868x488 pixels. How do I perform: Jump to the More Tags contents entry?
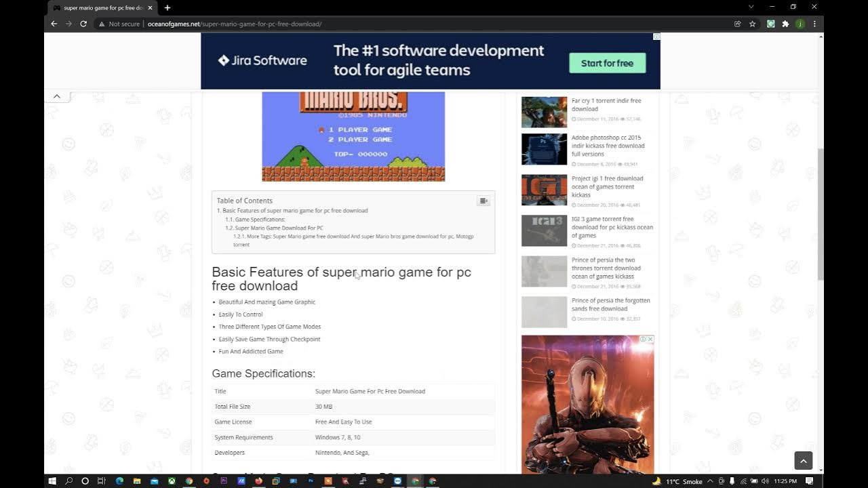[353, 240]
